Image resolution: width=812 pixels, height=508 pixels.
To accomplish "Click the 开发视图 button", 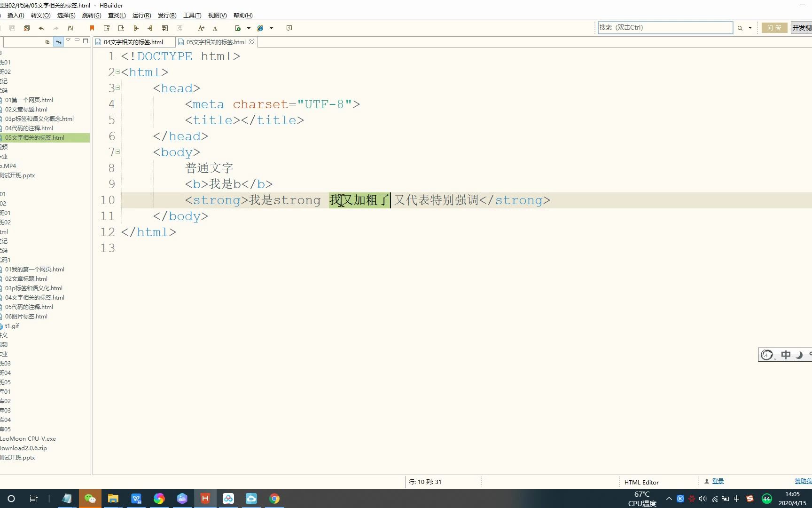I will click(x=802, y=28).
